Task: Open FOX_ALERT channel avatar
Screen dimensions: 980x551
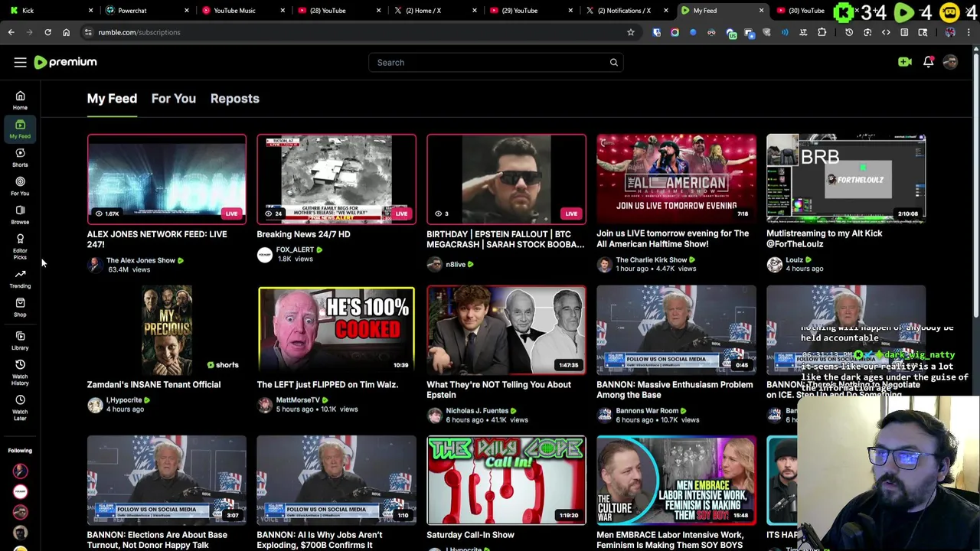Action: coord(265,255)
